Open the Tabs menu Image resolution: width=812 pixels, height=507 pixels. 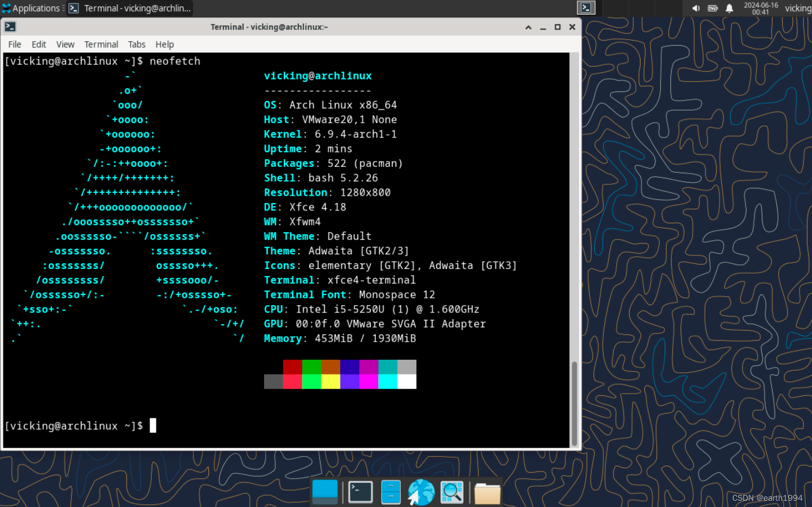[x=137, y=45]
